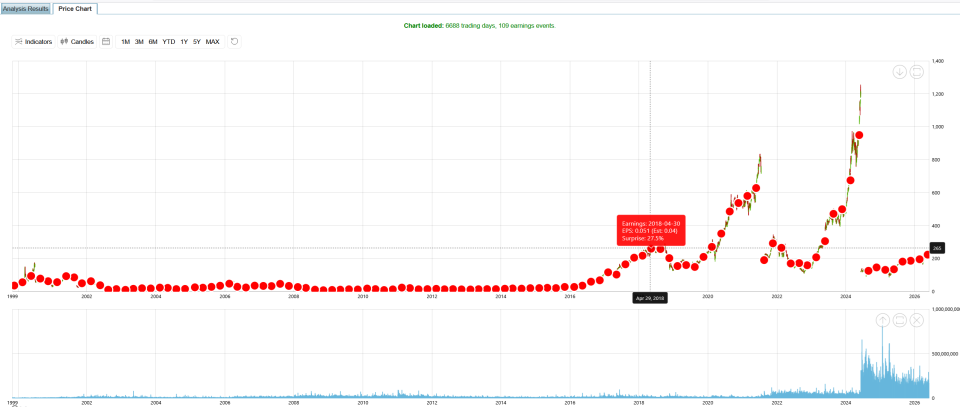Click the '800' price axis label
960x407 pixels.
935,160
